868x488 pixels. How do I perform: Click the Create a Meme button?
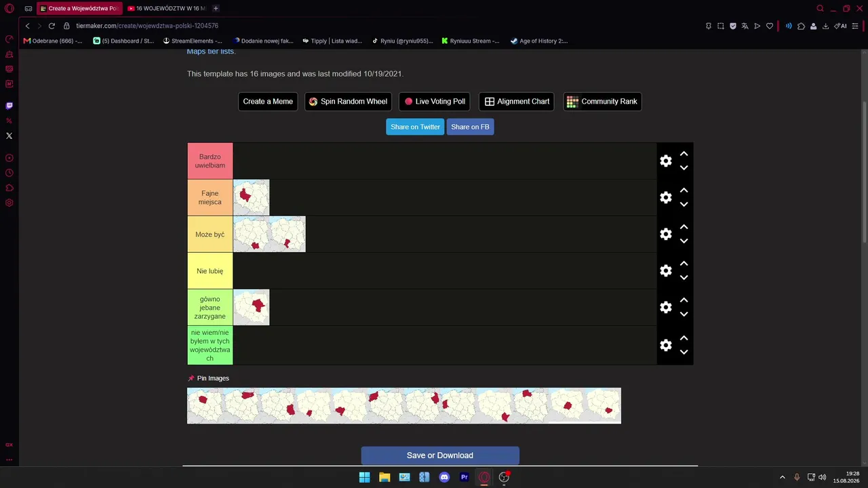coord(268,102)
